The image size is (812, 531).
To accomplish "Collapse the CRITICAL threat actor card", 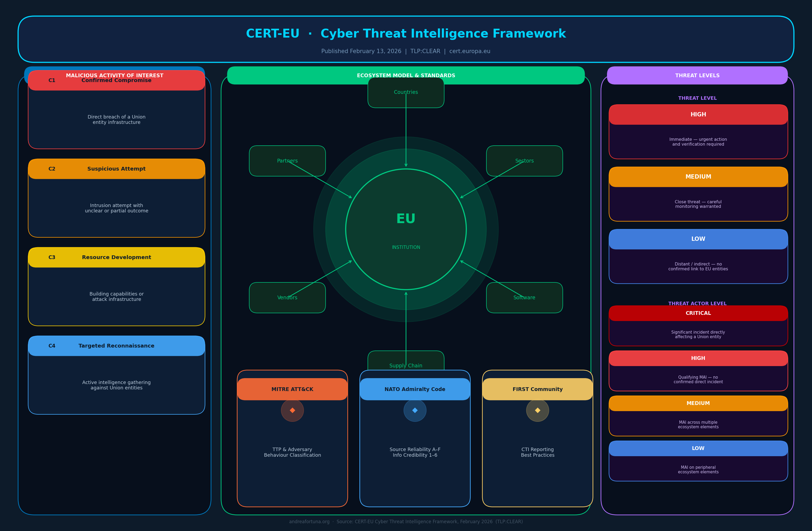I will pyautogui.click(x=698, y=313).
